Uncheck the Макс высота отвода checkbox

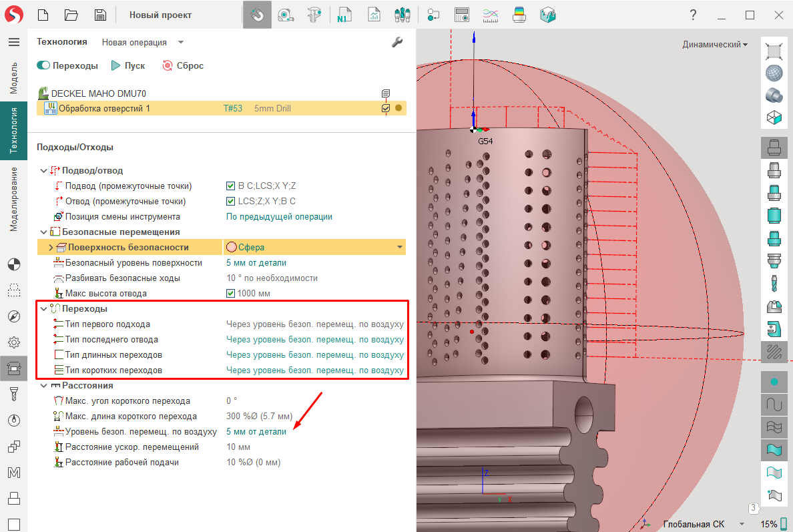[231, 294]
